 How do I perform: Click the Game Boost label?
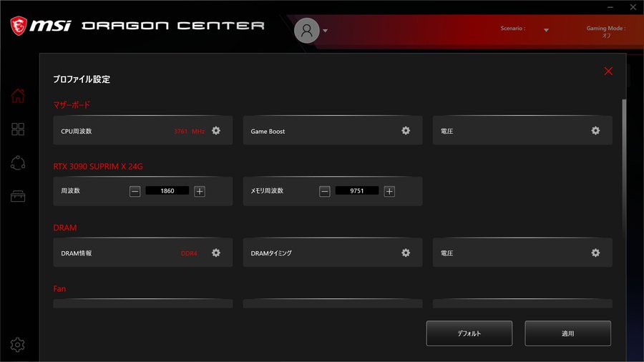[268, 132]
